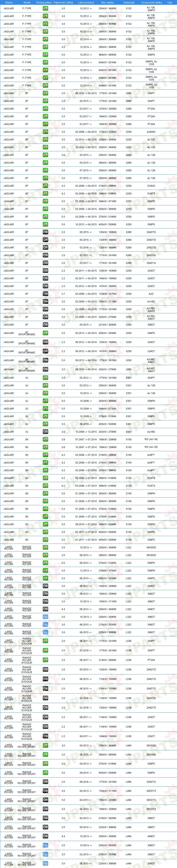Image resolution: width=177 pixels, height=868 pixels.
Task: Click the Moc silnika column header
Action: click(x=108, y=2)
